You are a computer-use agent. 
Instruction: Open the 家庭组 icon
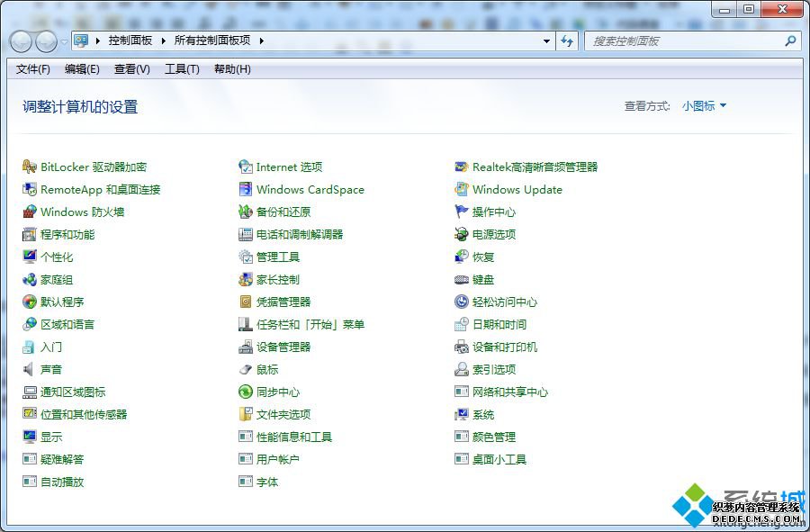(x=30, y=279)
